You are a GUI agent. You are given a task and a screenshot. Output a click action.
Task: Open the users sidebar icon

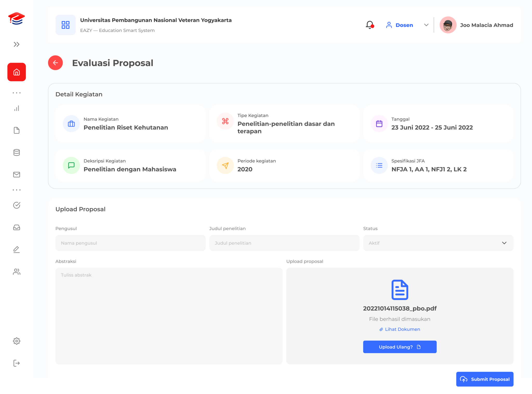coord(16,272)
